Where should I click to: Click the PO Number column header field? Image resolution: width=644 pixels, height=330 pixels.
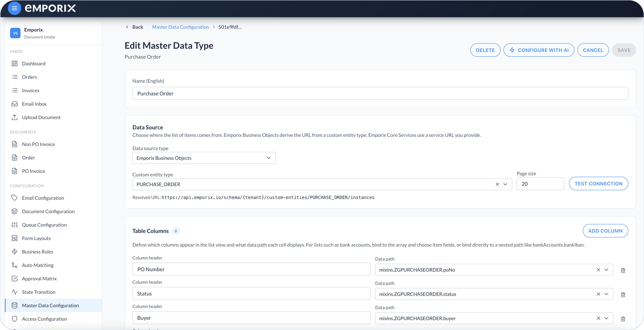pos(251,270)
